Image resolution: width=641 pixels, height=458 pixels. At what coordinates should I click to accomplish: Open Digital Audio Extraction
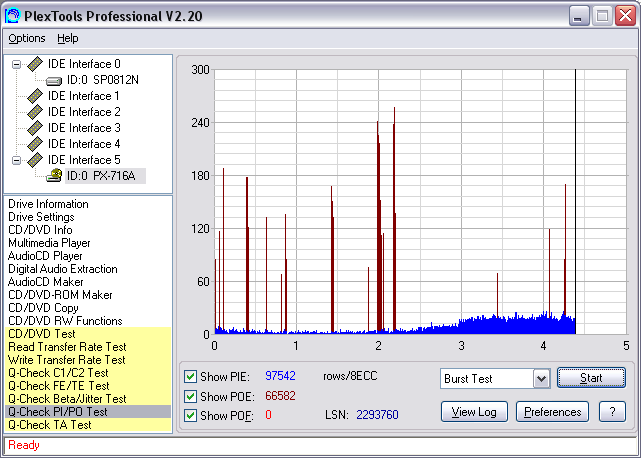pos(63,269)
